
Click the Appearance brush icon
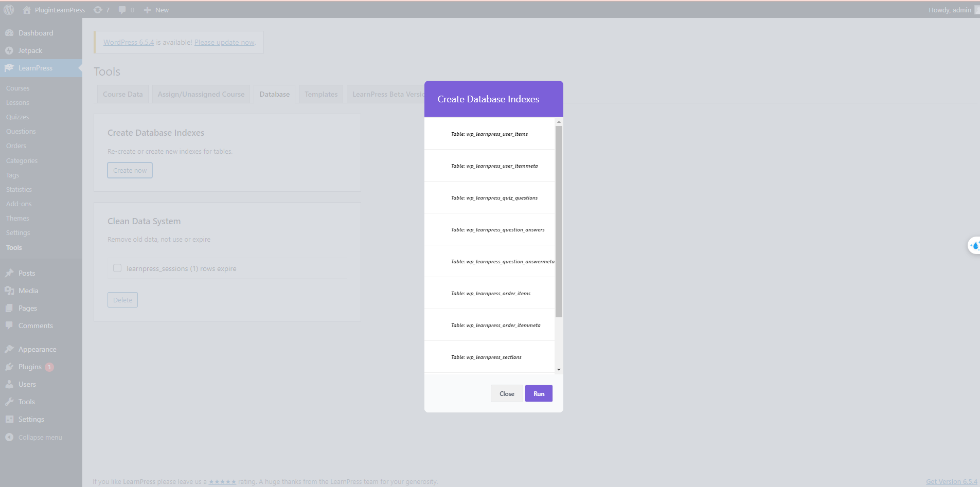[9, 349]
